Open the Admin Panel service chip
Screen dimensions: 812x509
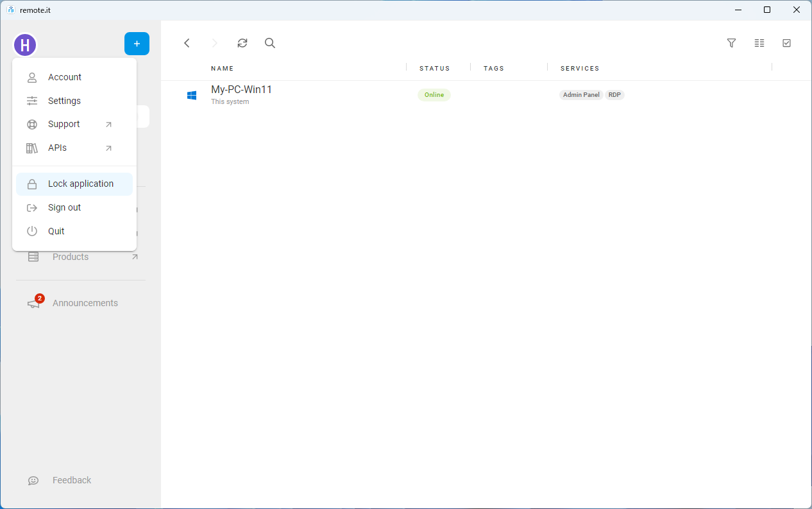coord(581,95)
